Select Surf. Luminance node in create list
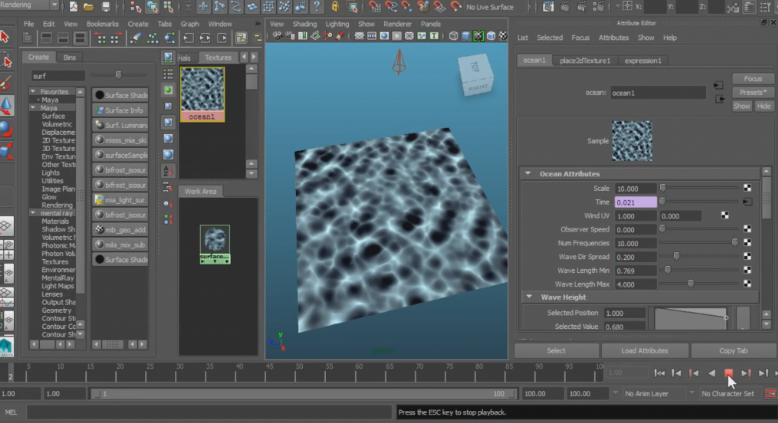Viewport: 778px width, 423px height. click(x=120, y=125)
